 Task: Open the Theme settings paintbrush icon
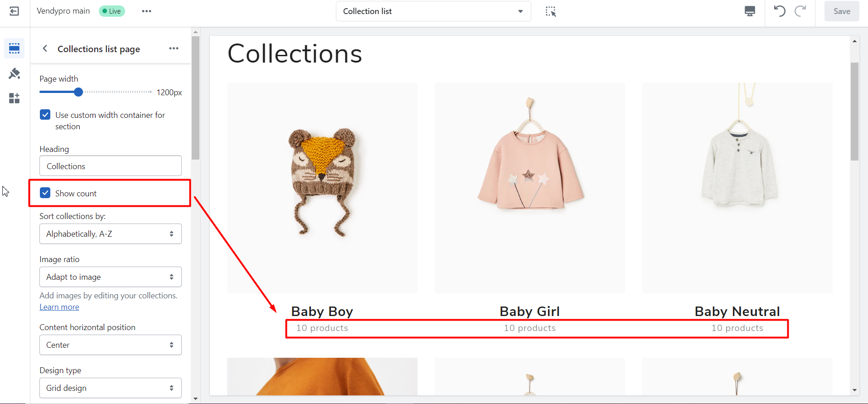[15, 73]
